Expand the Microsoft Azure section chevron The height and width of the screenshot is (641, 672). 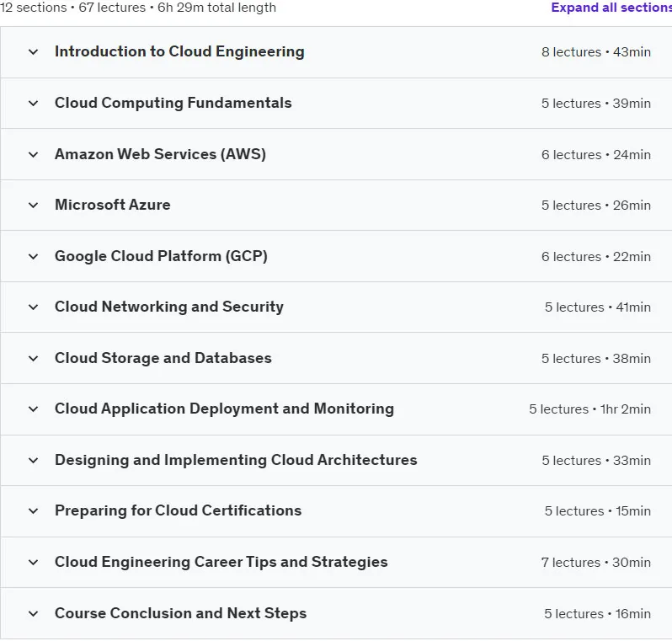click(33, 205)
